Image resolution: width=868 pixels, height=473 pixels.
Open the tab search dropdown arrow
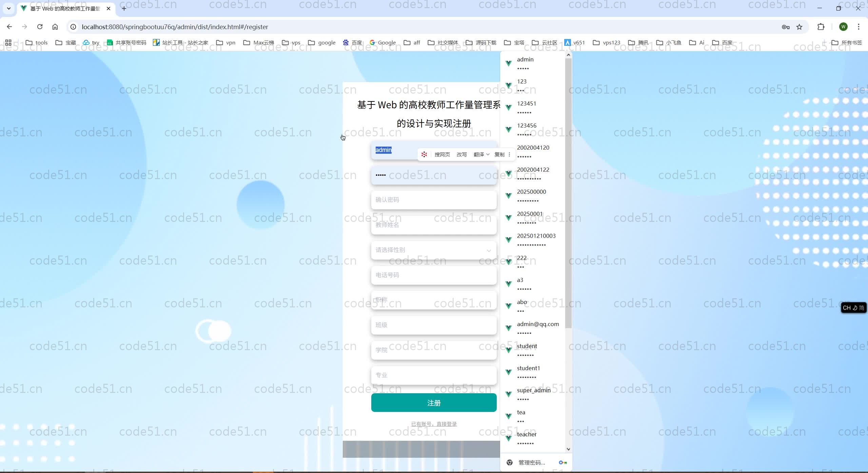(9, 8)
